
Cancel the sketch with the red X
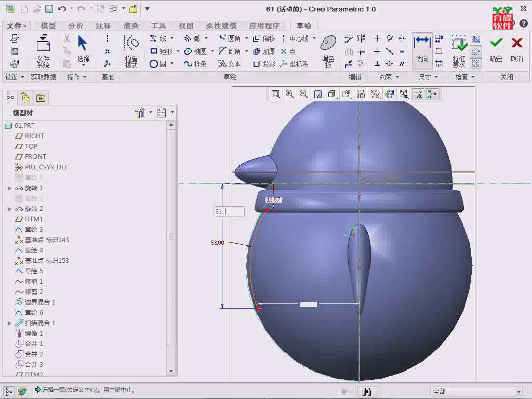517,49
